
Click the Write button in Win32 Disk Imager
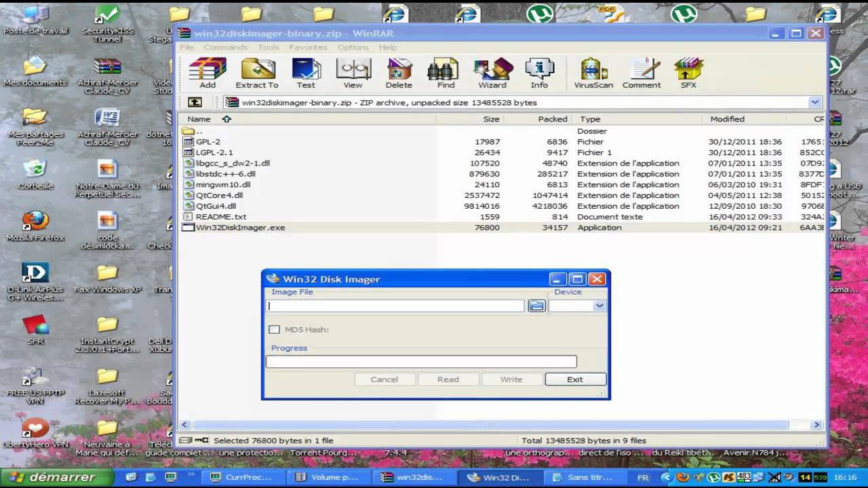pos(511,380)
